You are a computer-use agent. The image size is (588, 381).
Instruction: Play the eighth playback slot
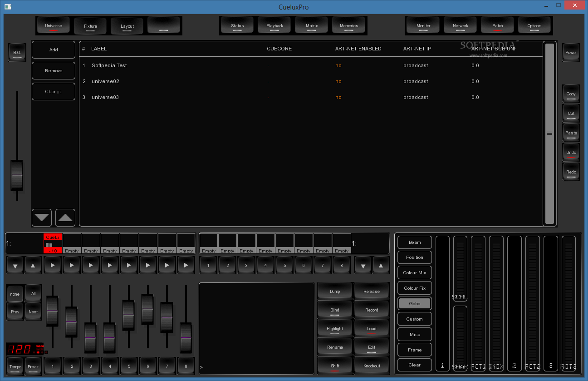[x=186, y=265]
